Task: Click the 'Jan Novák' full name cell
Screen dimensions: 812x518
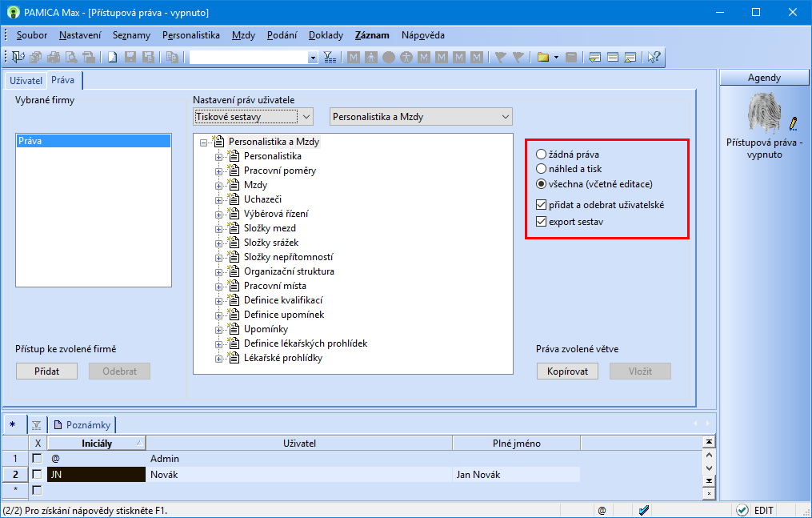Action: pos(516,474)
